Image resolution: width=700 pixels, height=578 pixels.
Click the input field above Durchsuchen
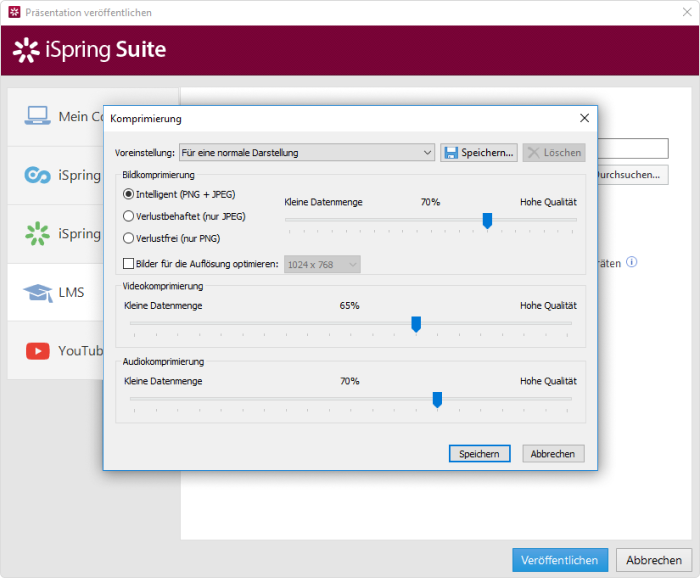point(633,148)
